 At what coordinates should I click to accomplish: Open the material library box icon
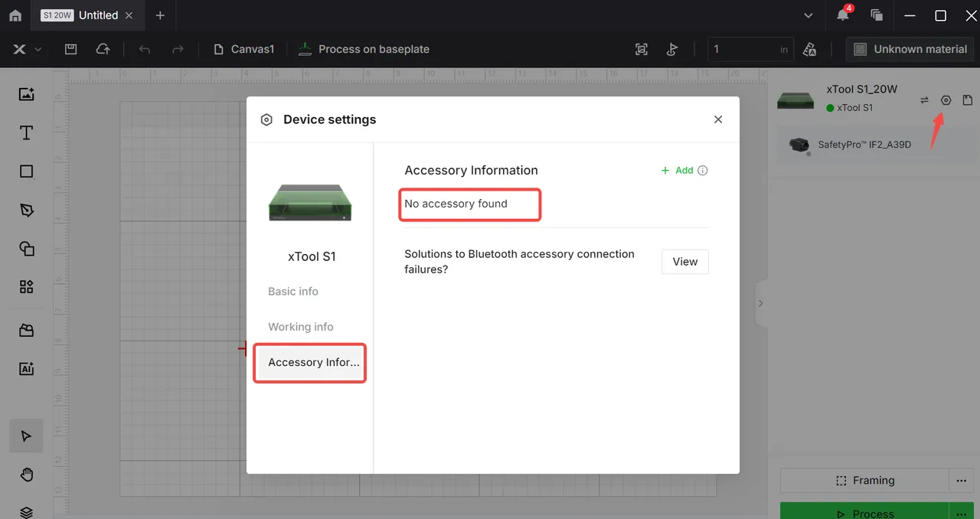[27, 331]
